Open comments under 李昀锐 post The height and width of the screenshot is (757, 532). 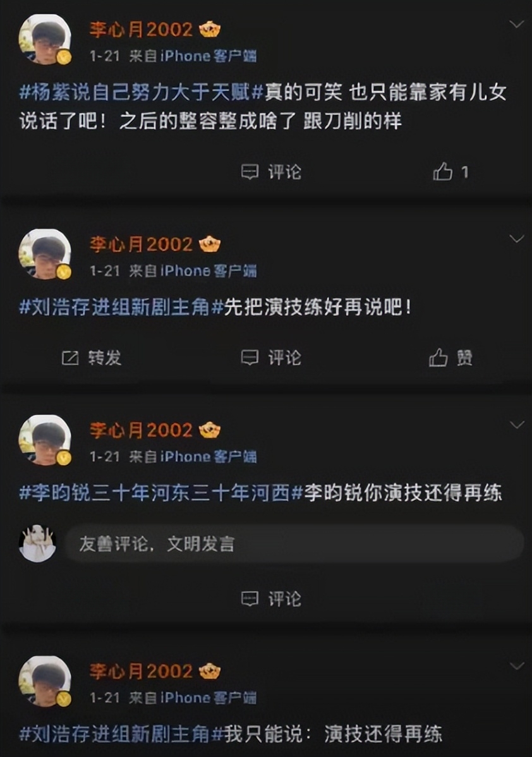271,599
